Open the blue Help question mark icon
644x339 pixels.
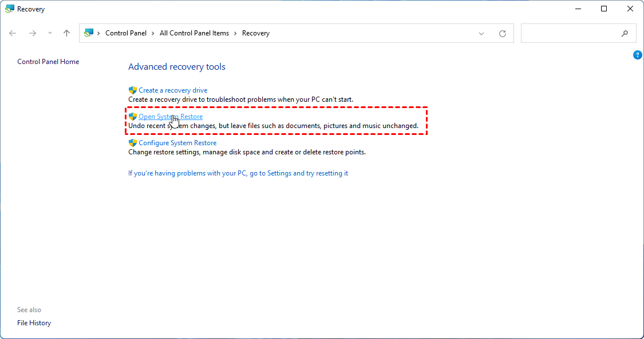637,55
